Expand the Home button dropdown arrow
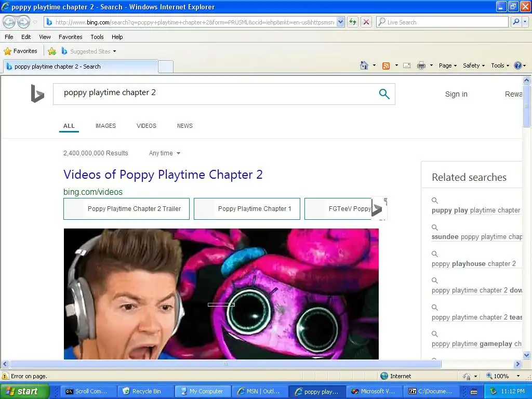 [x=374, y=65]
